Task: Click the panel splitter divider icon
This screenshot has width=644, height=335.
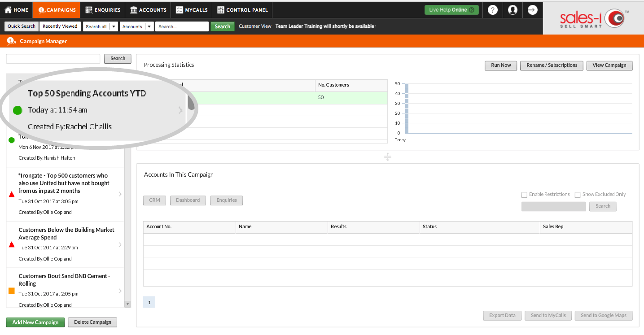Action: 388,157
